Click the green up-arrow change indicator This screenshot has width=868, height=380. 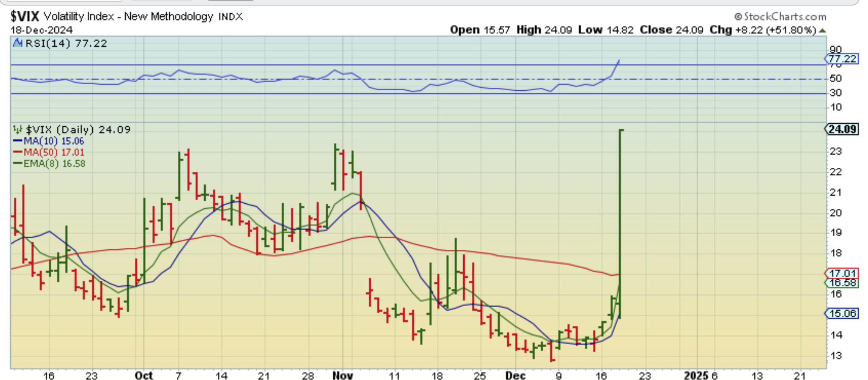[x=823, y=30]
